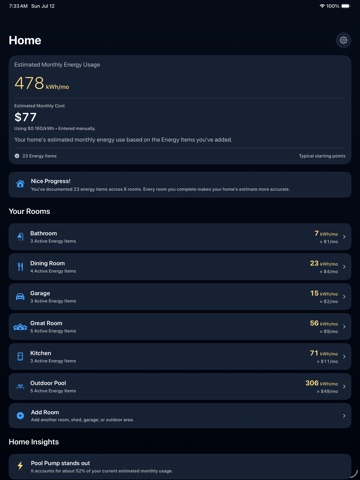Tap Typical starting points link
Screen dimensions: 360x480
coord(322,156)
